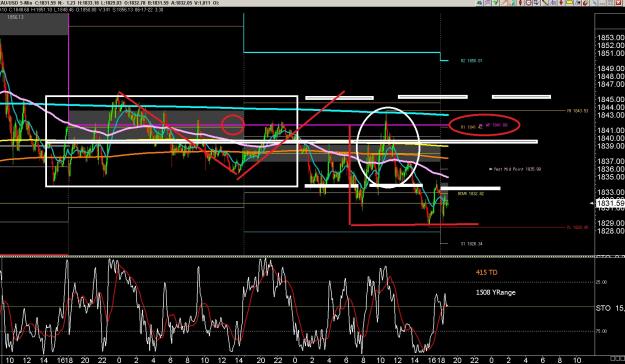Click the 1849.00 price axis label
This screenshot has height=364, width=625.
(x=610, y=69)
